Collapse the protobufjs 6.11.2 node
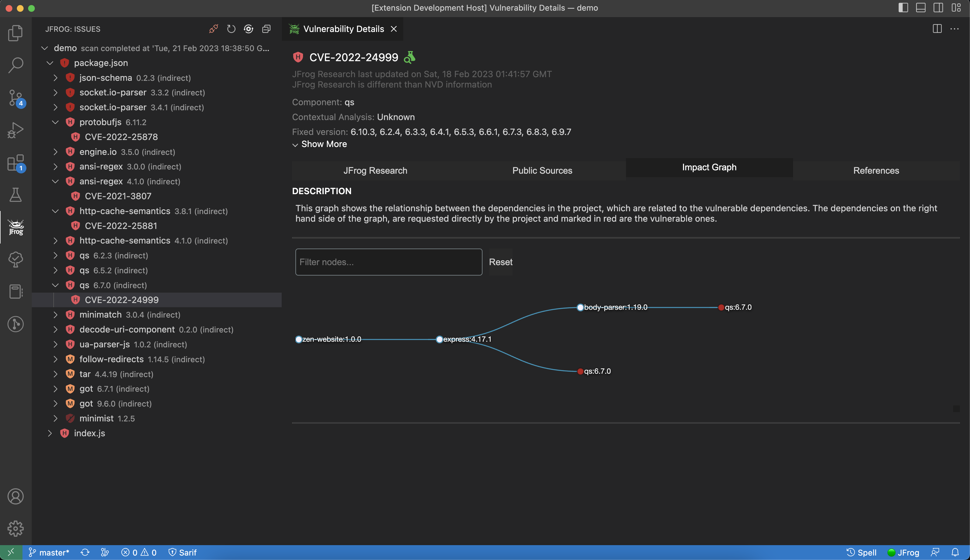970x560 pixels. coord(55,122)
